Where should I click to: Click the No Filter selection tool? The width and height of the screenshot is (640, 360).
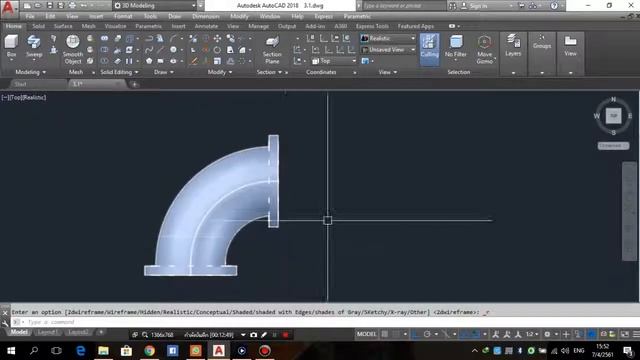pyautogui.click(x=456, y=47)
